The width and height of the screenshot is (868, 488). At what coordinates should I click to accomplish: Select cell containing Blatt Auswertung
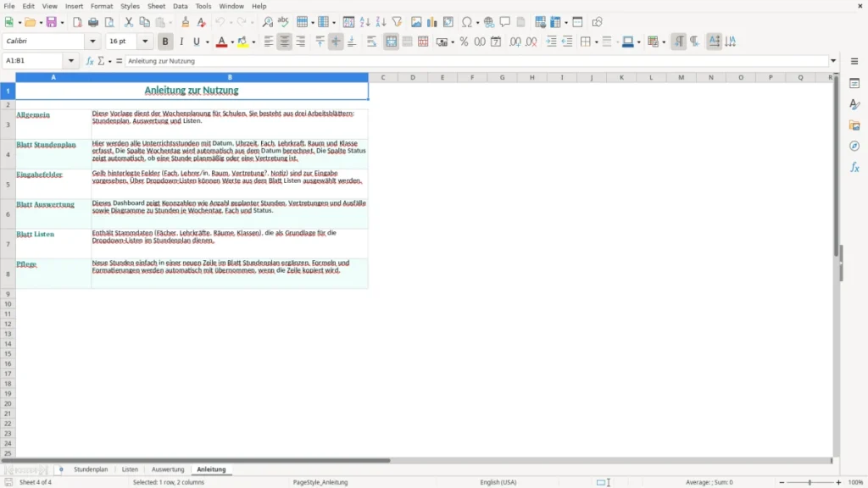(53, 213)
